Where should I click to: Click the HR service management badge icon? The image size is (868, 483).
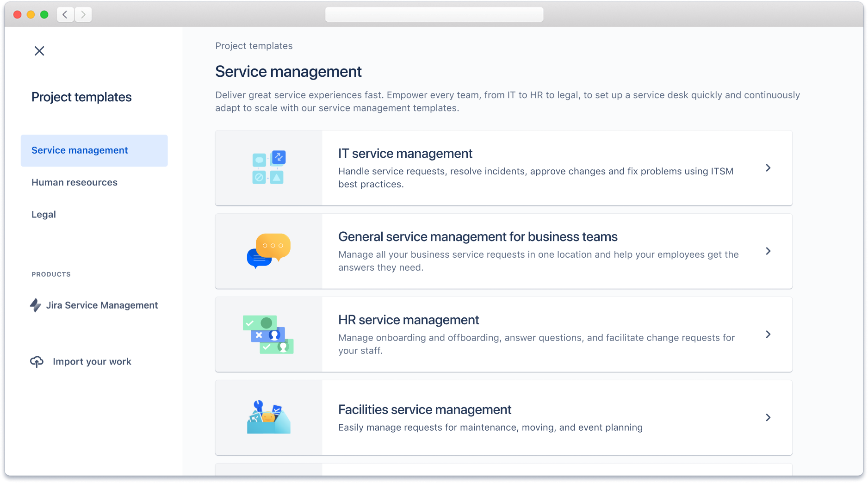pyautogui.click(x=268, y=334)
